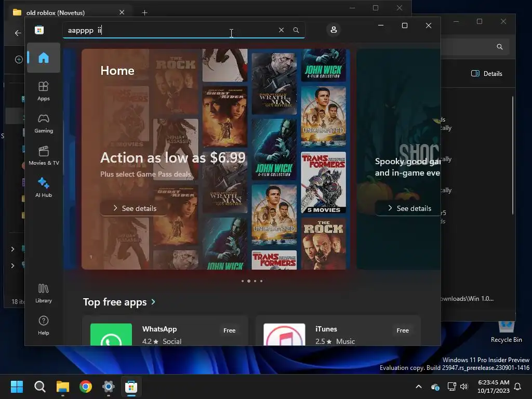Open taskbar Search
The image size is (532, 399).
(39, 387)
